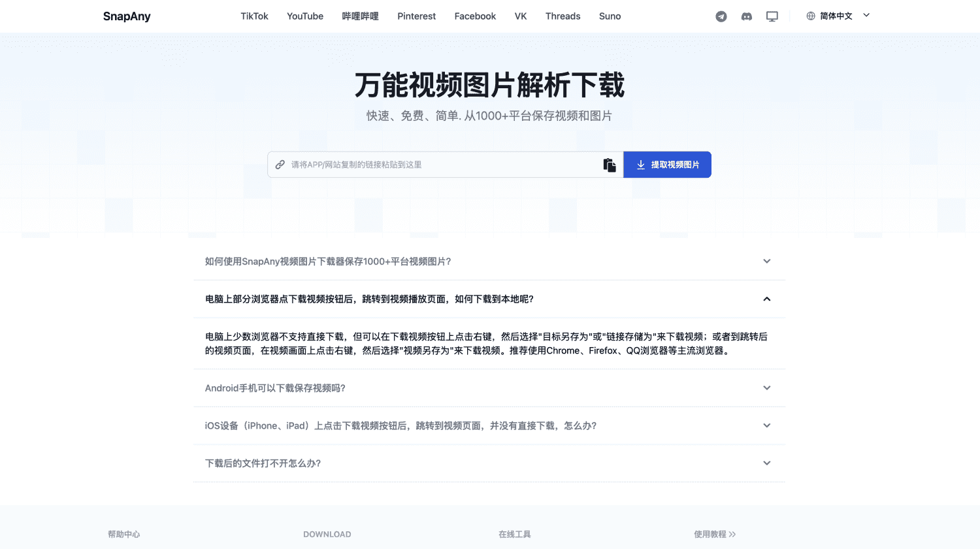
Task: Open the VK nav item
Action: click(x=521, y=16)
